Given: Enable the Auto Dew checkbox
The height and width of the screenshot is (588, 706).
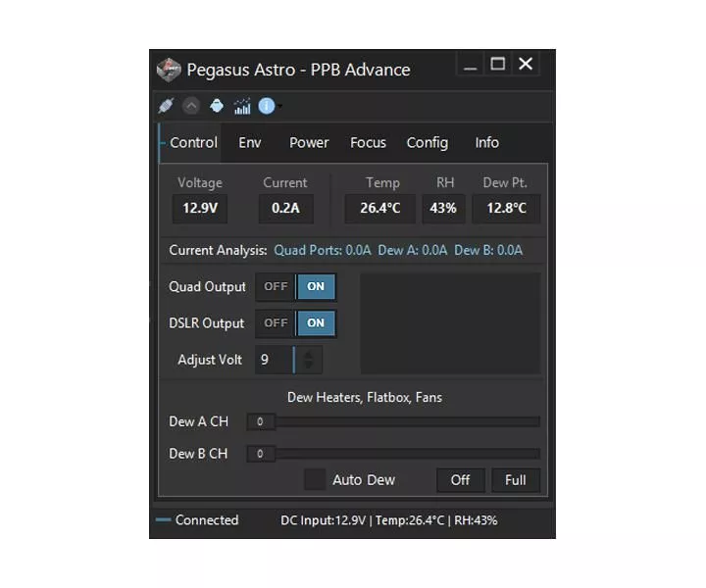Looking at the screenshot, I should [x=315, y=479].
